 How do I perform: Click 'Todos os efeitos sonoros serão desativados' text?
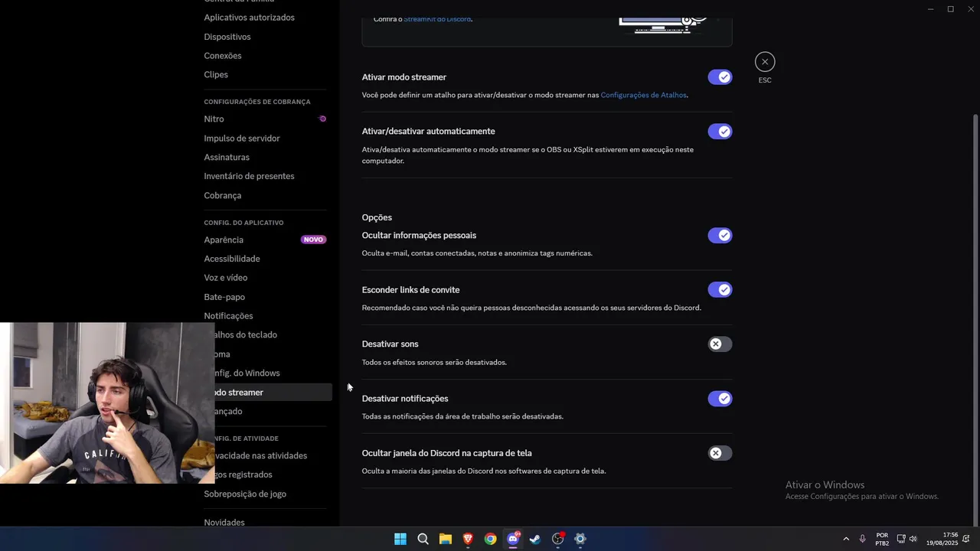click(434, 363)
